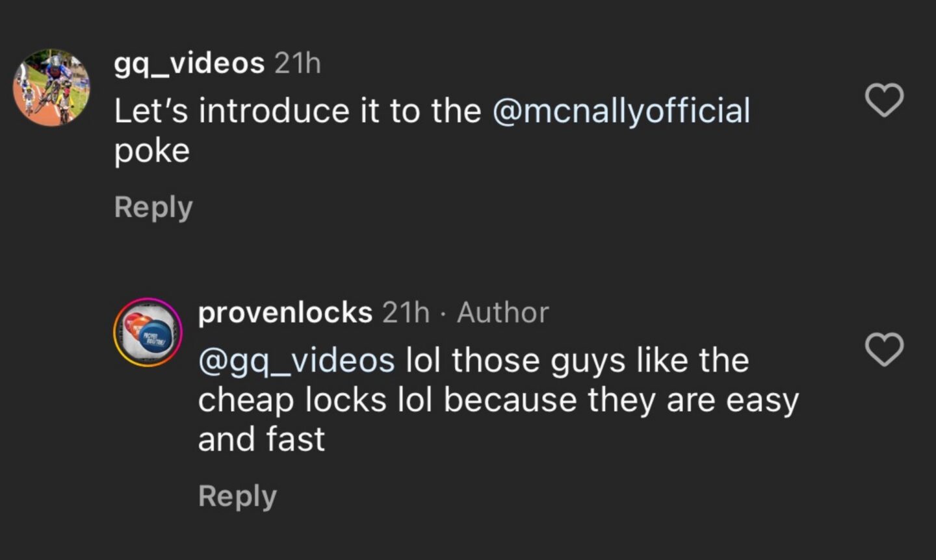
Task: Click the Author label next to provenlocks
Action: coord(502,312)
